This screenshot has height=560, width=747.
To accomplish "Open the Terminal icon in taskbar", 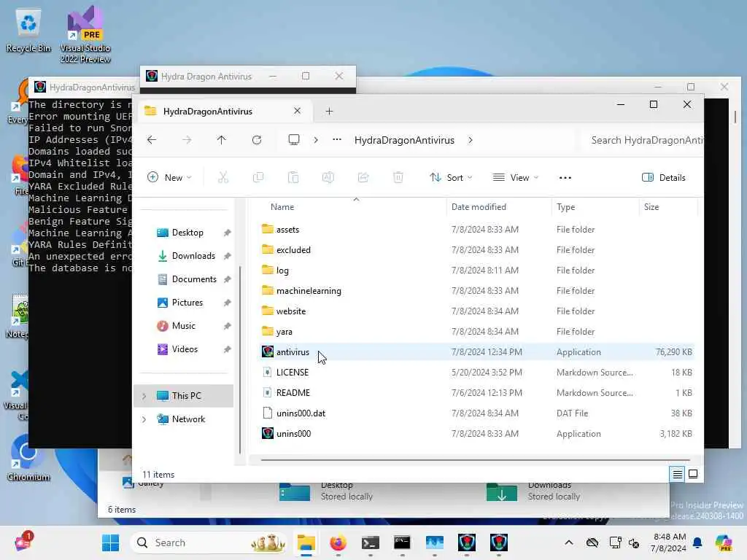I will 370,542.
